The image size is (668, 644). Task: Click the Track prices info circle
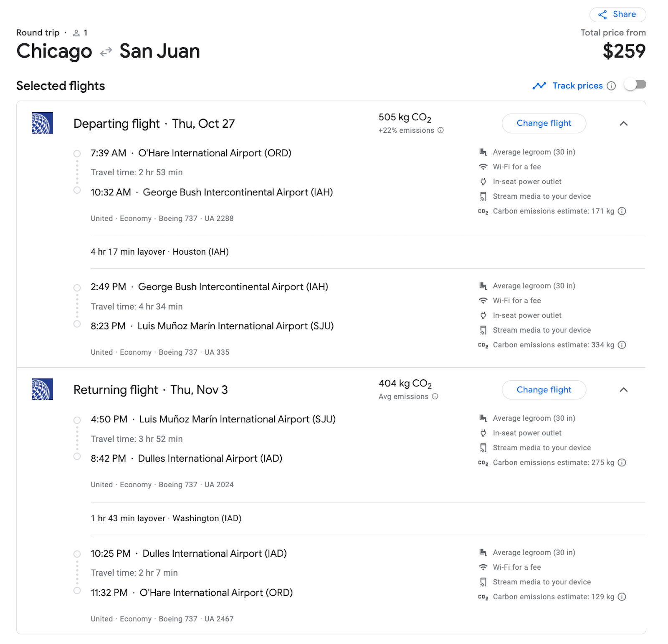[611, 86]
